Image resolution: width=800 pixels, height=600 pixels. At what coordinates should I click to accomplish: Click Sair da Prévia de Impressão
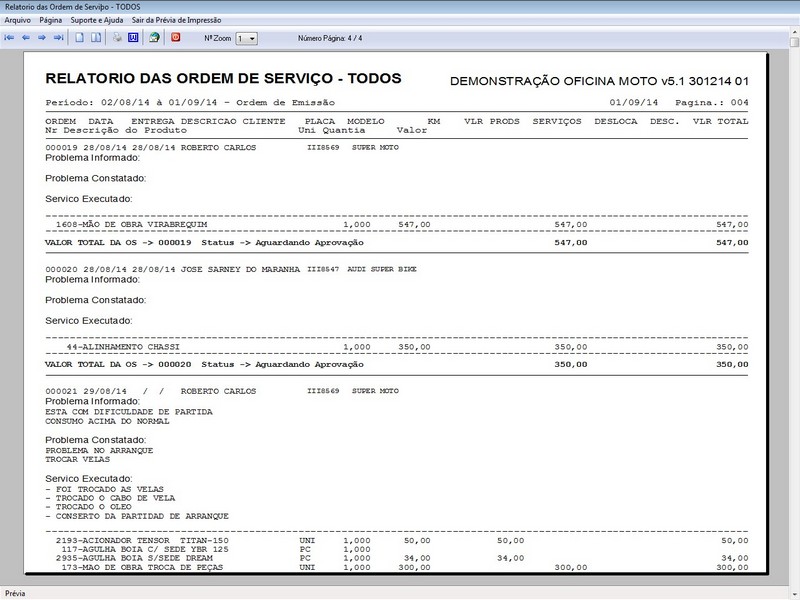point(177,20)
